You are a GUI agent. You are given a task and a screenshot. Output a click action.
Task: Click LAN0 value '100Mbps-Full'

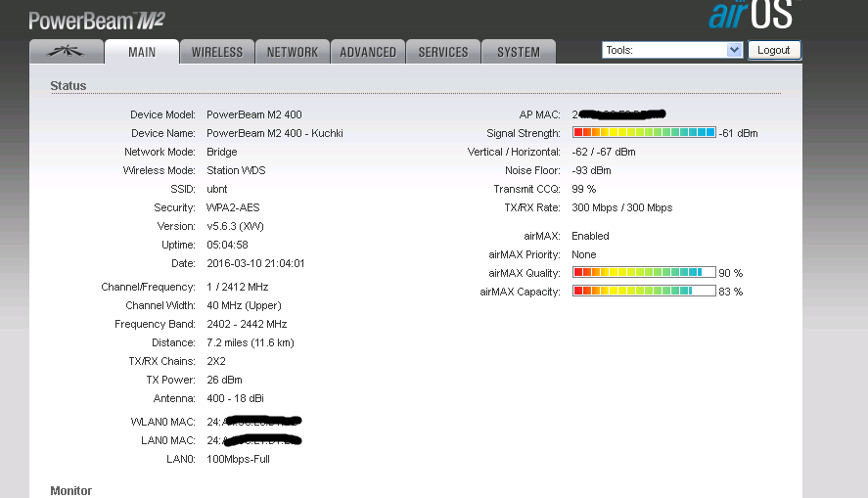[x=238, y=459]
